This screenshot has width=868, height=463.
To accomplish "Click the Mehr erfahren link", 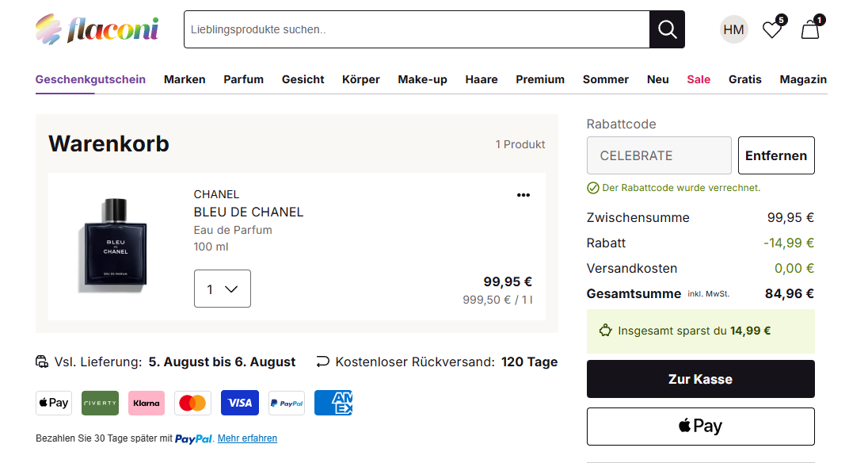I will [247, 438].
